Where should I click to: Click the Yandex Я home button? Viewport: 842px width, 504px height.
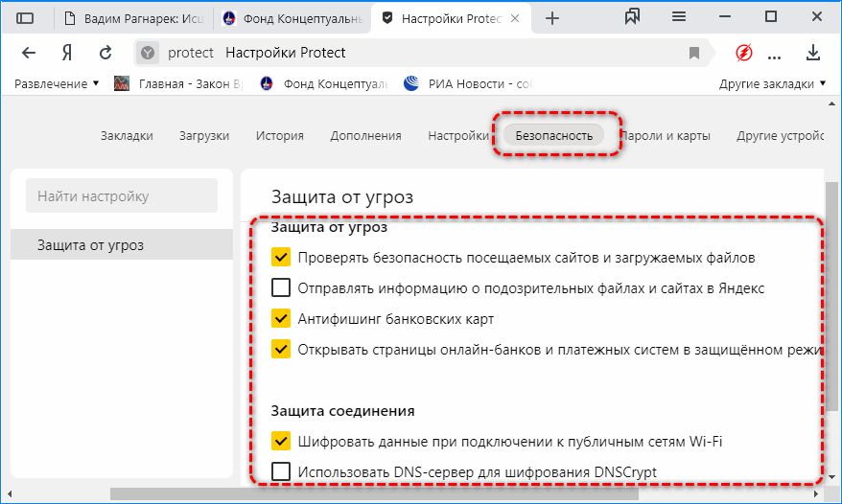(66, 53)
